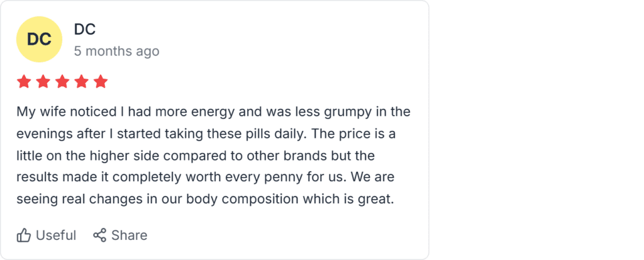Image resolution: width=644 pixels, height=260 pixels.
Task: Click review line starting "little on the higher"
Action: point(195,156)
